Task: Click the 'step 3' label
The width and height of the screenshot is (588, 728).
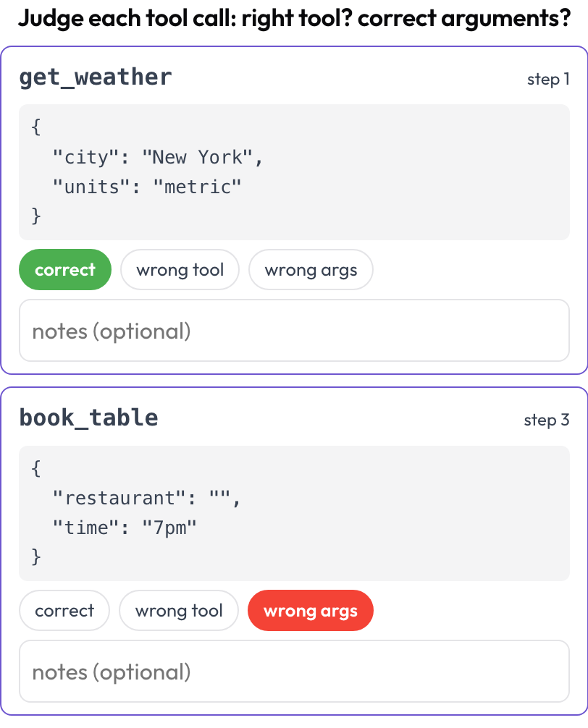Action: pos(546,420)
